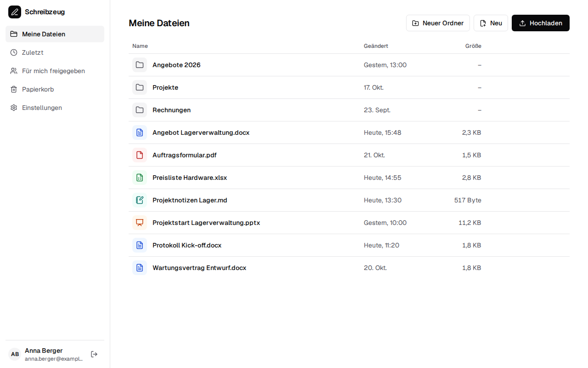Screen dimensions: 588x368
Task: Go to Zuletzt recent files
Action: click(55, 52)
